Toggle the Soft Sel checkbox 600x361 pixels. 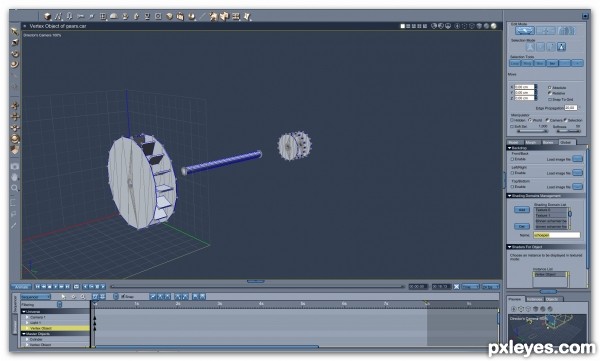(512, 126)
